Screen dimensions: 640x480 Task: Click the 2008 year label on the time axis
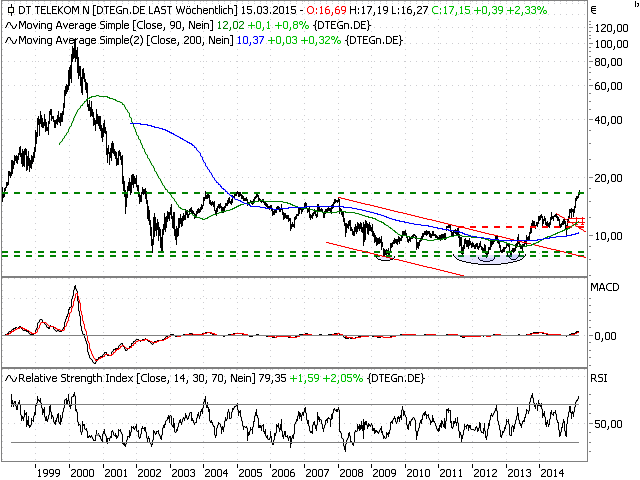tap(351, 473)
